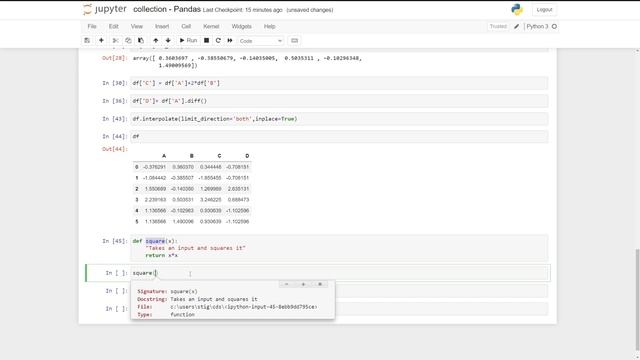Rename notebook title collection - Pandas
This screenshot has height=360, width=640.
tap(167, 9)
